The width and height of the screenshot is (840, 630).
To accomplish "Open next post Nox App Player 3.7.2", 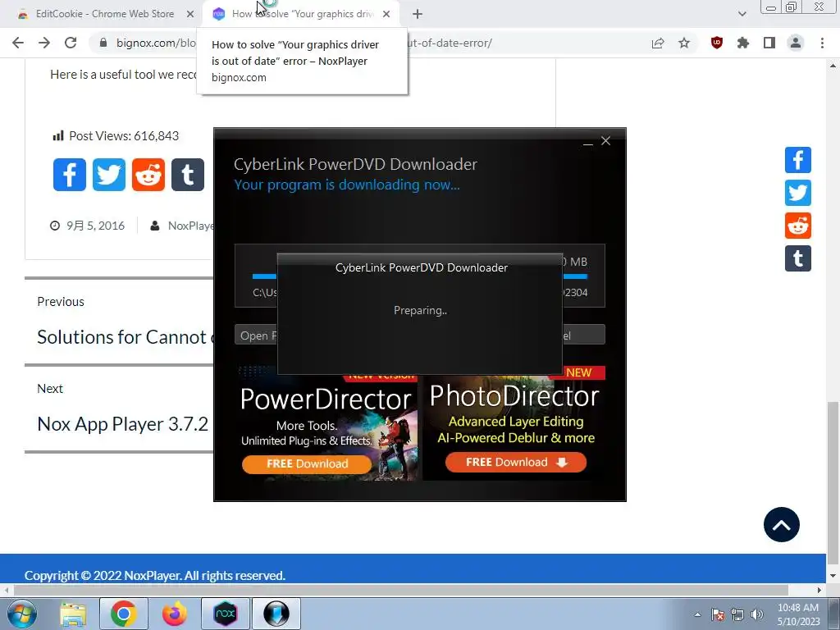I will pyautogui.click(x=123, y=424).
